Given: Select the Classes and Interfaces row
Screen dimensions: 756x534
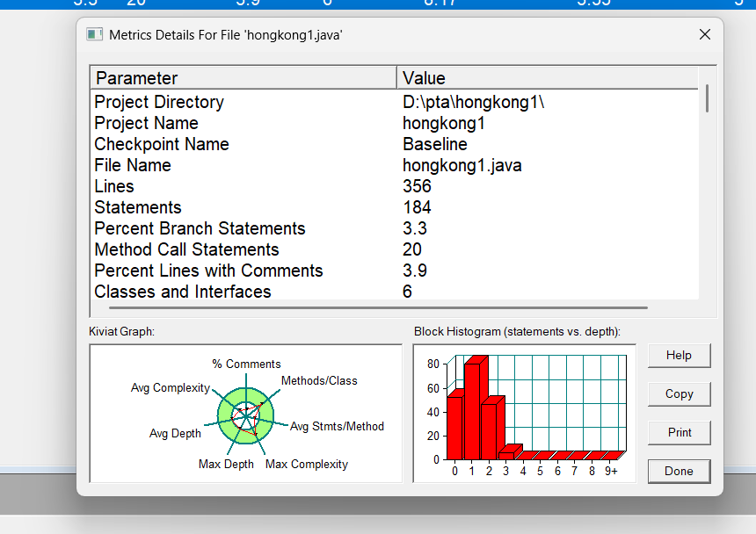Looking at the screenshot, I should pyautogui.click(x=395, y=292).
